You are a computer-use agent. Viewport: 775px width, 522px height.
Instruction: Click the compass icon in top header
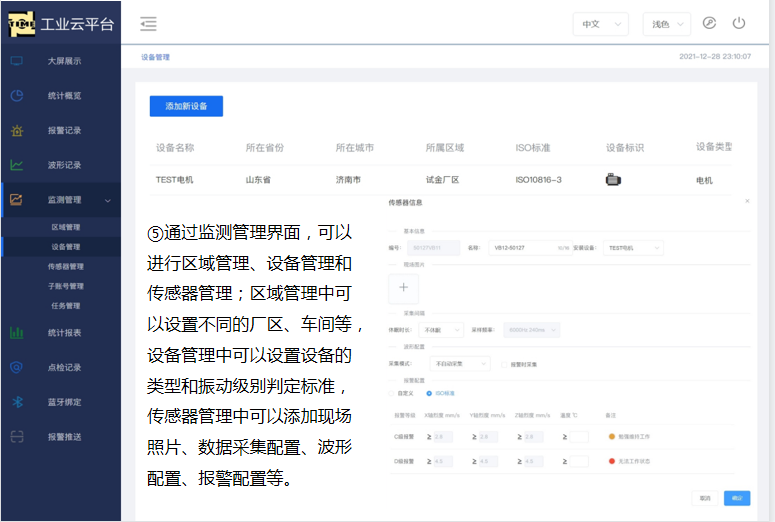point(710,23)
